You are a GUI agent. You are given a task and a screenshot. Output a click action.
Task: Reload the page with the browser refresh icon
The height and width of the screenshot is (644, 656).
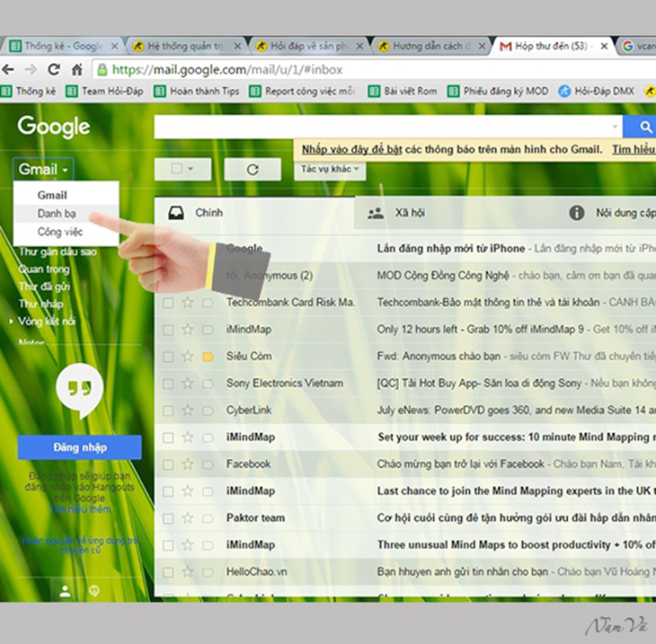[54, 69]
